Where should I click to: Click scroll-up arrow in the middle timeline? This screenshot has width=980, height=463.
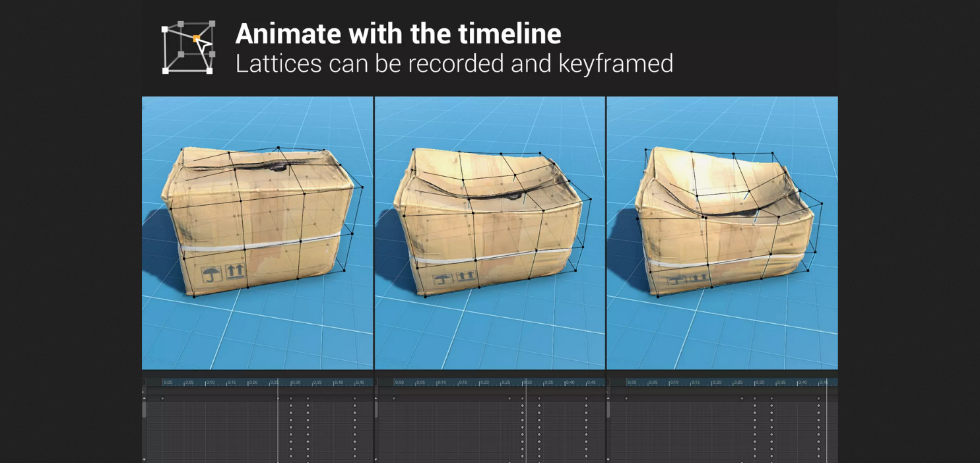click(376, 398)
